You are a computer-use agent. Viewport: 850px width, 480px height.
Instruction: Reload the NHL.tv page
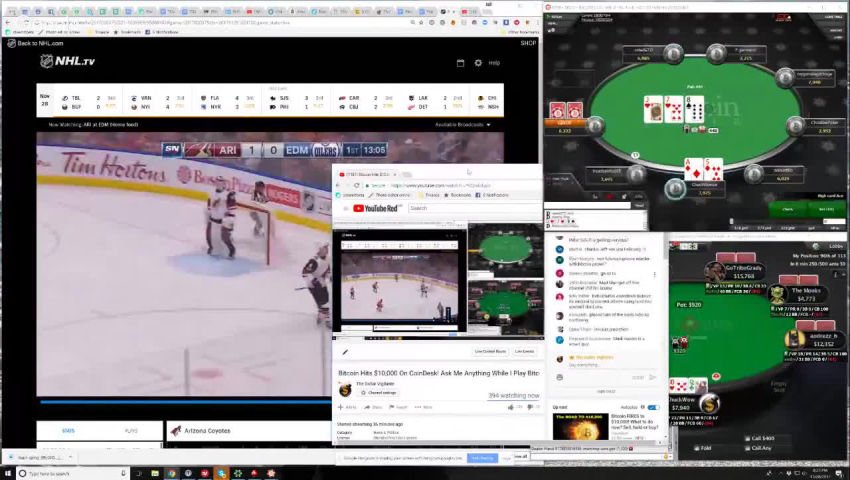pyautogui.click(x=26, y=23)
